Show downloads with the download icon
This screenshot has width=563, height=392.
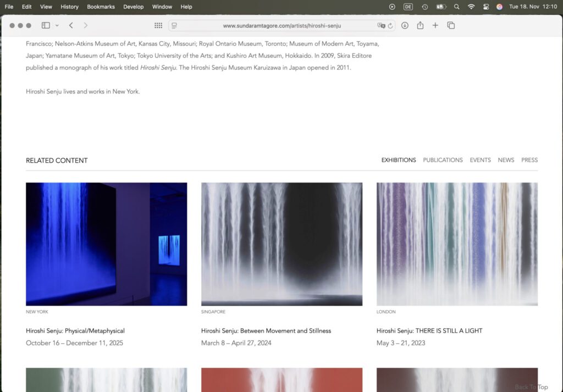coord(405,25)
